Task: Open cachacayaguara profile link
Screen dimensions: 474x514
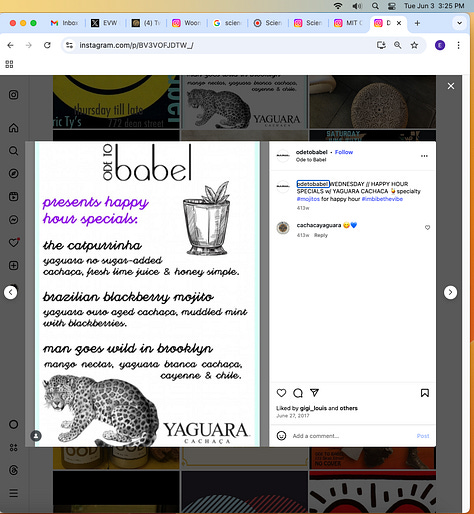Action: click(319, 225)
